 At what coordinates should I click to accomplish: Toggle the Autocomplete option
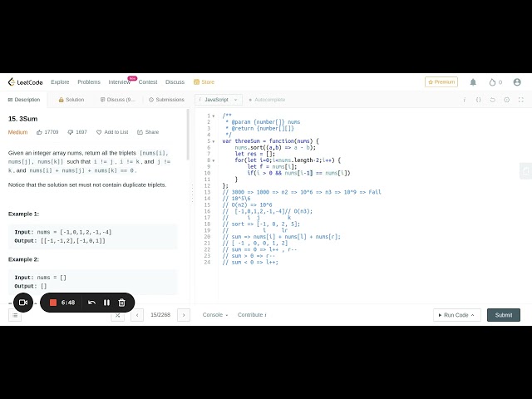click(x=267, y=100)
